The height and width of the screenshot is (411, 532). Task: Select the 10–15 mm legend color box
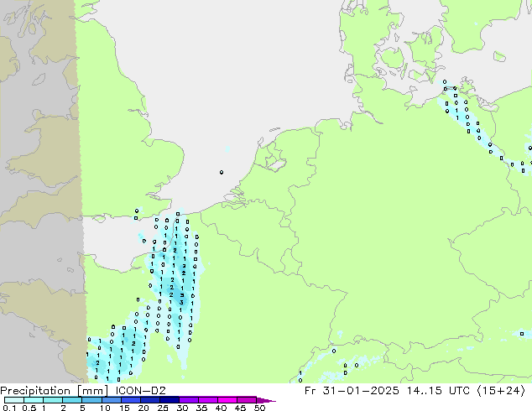pyautogui.click(x=111, y=400)
